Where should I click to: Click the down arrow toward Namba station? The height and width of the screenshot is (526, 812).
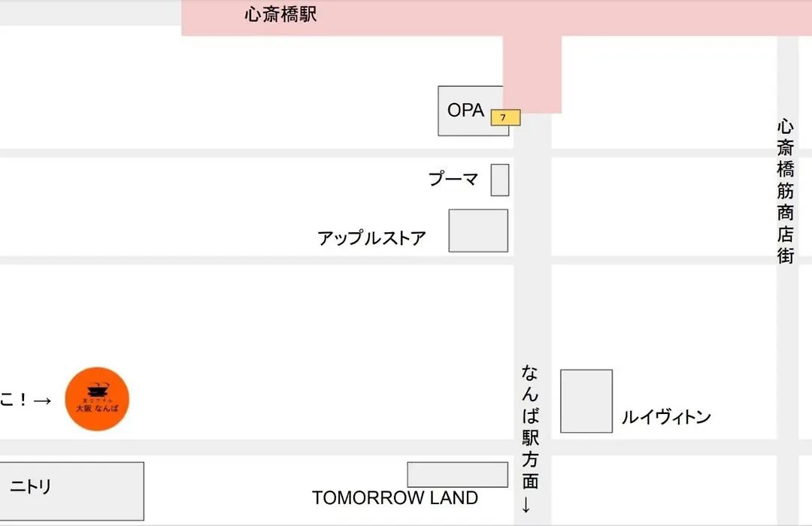pyautogui.click(x=526, y=505)
